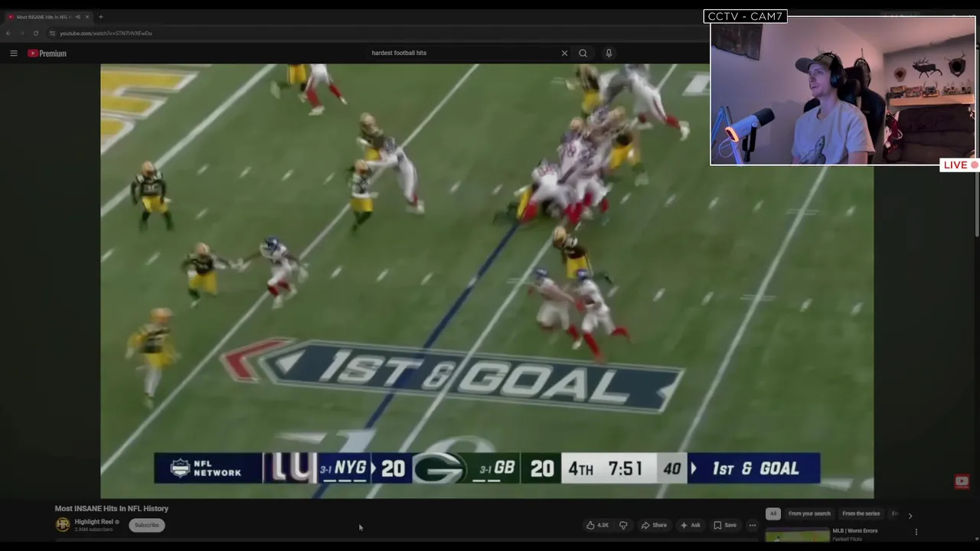
Task: Select the All filter chip
Action: (773, 514)
